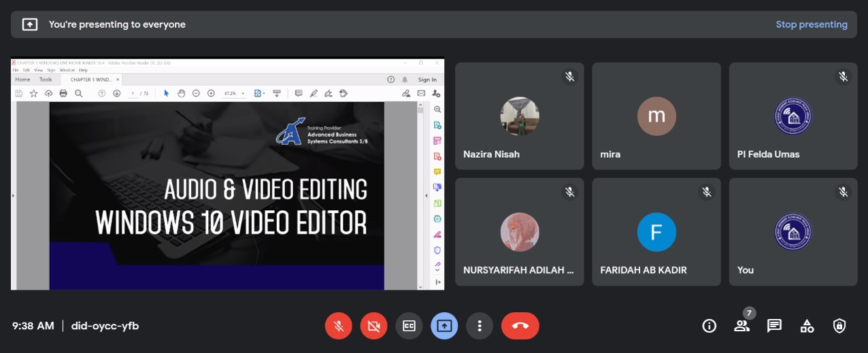Expand the zoom level dropdown in Acrobat
Screen dimensions: 868x353
(x=244, y=94)
